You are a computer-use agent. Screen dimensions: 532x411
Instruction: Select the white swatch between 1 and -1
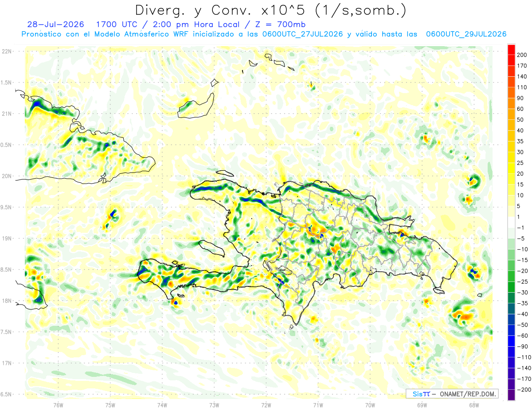click(x=512, y=222)
